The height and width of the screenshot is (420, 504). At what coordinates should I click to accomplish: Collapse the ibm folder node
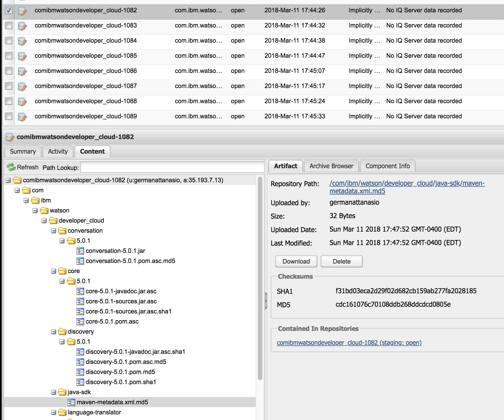point(26,200)
